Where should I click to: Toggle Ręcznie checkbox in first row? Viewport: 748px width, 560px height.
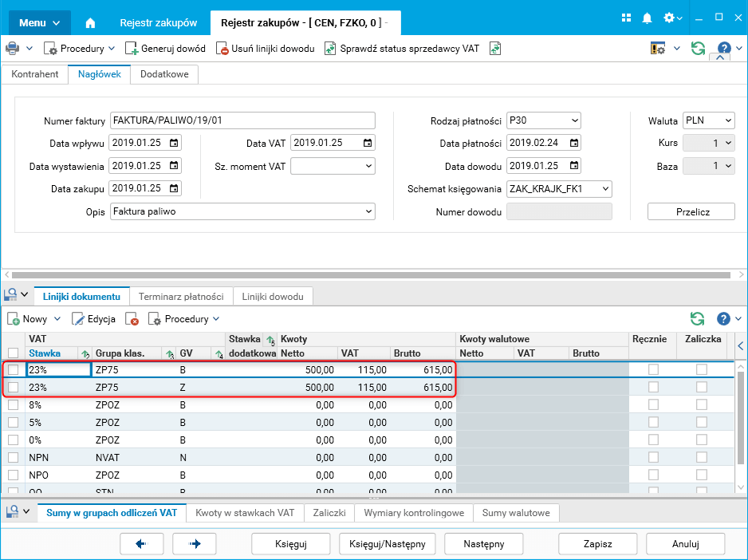coord(653,369)
